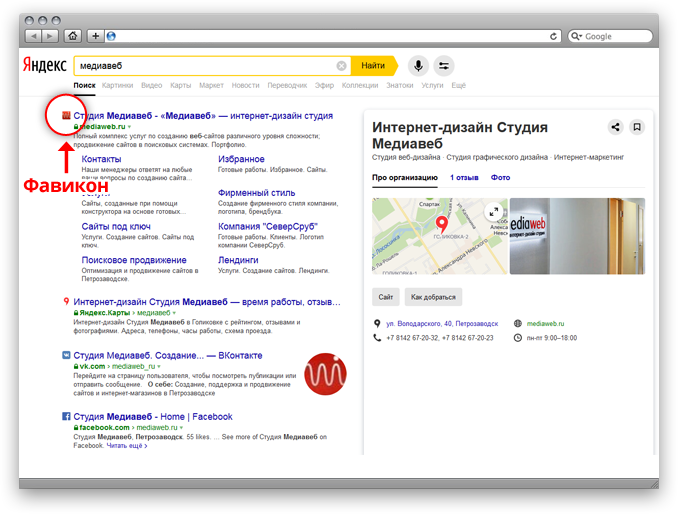This screenshot has width=678, height=514.
Task: Expand facebook.com result URL arrow
Action: click(181, 428)
